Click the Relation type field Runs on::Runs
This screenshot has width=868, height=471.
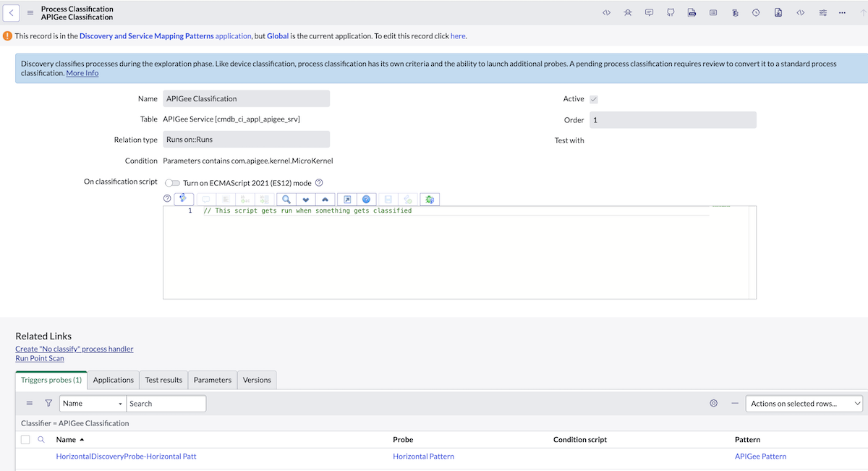pos(246,140)
